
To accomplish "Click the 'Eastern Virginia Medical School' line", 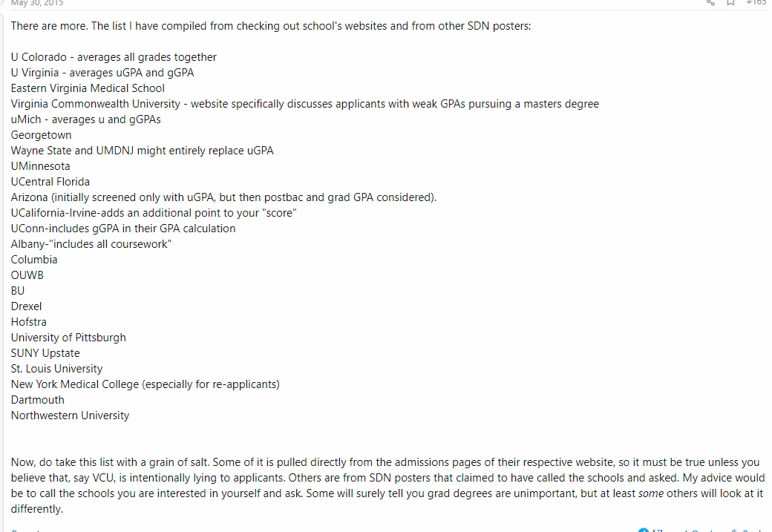I will [88, 88].
